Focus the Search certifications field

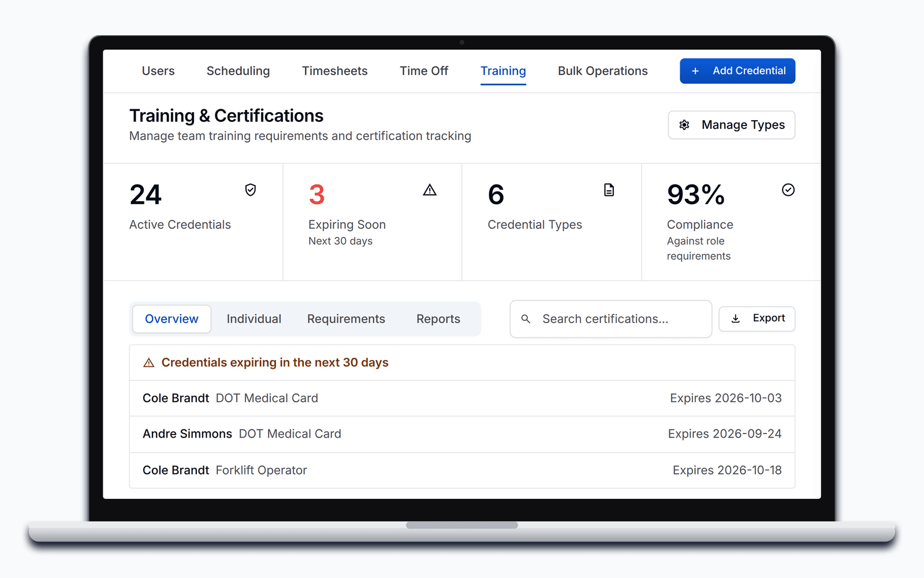coord(611,319)
